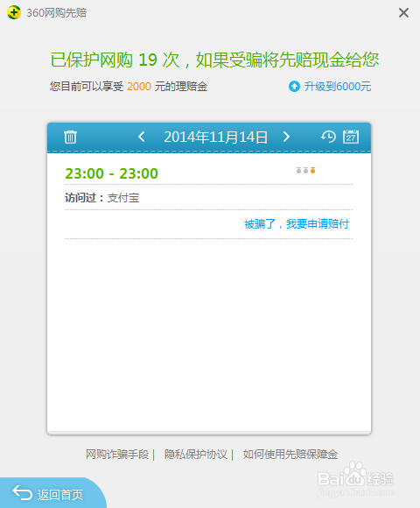Open 如何使用先赔保障金 help link
The height and width of the screenshot is (508, 420).
[x=290, y=455]
